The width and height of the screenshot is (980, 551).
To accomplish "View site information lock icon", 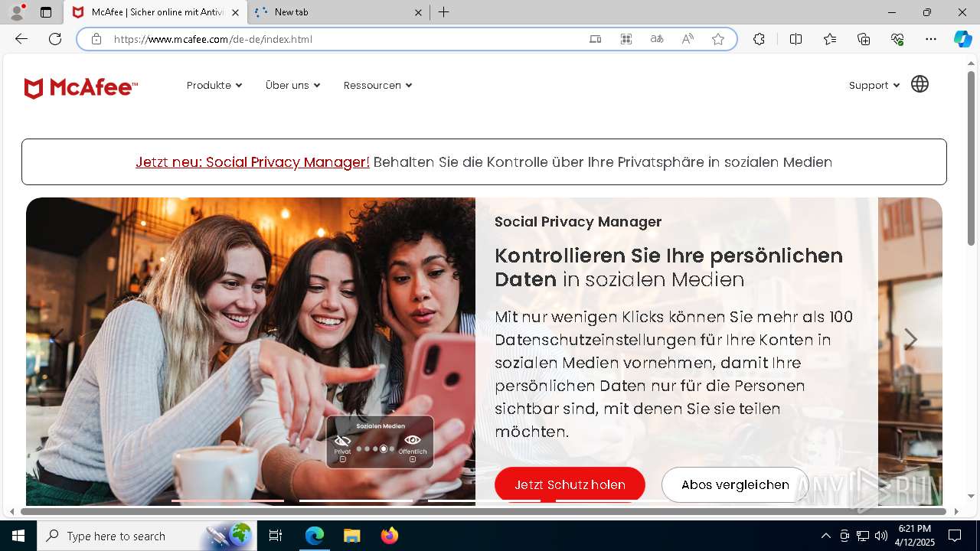I will (96, 39).
